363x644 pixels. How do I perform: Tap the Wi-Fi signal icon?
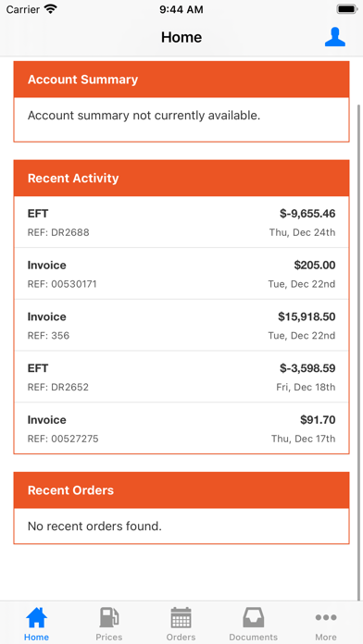pyautogui.click(x=50, y=9)
